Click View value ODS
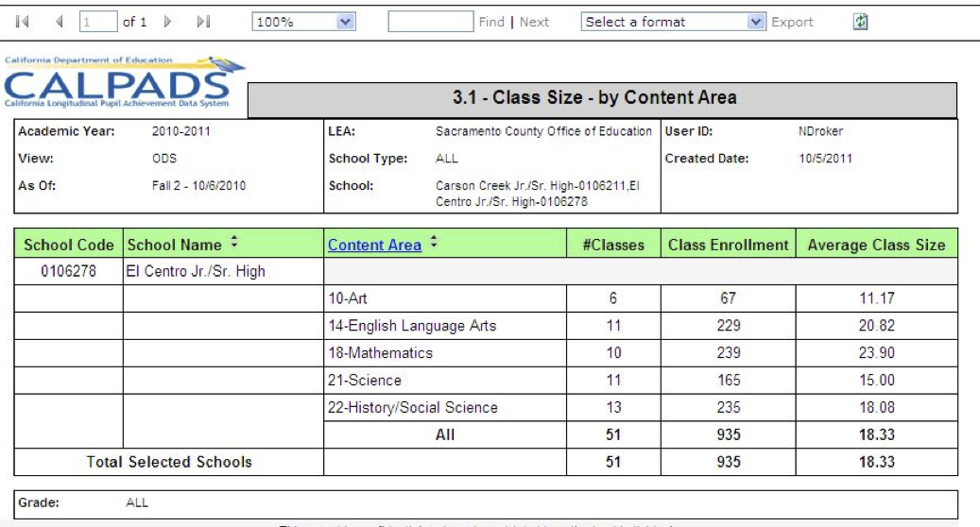This screenshot has height=527, width=980. point(164,159)
